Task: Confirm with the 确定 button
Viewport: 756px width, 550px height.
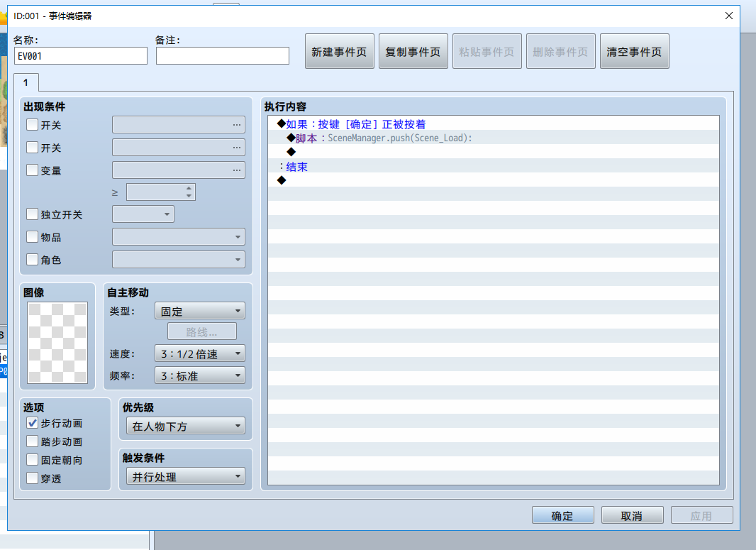Action: (562, 515)
